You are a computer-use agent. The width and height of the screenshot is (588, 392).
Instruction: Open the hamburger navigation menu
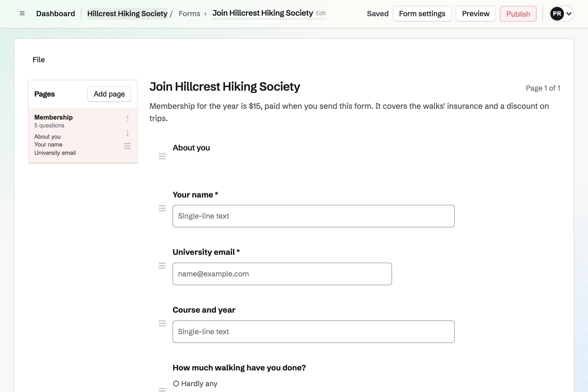[22, 13]
